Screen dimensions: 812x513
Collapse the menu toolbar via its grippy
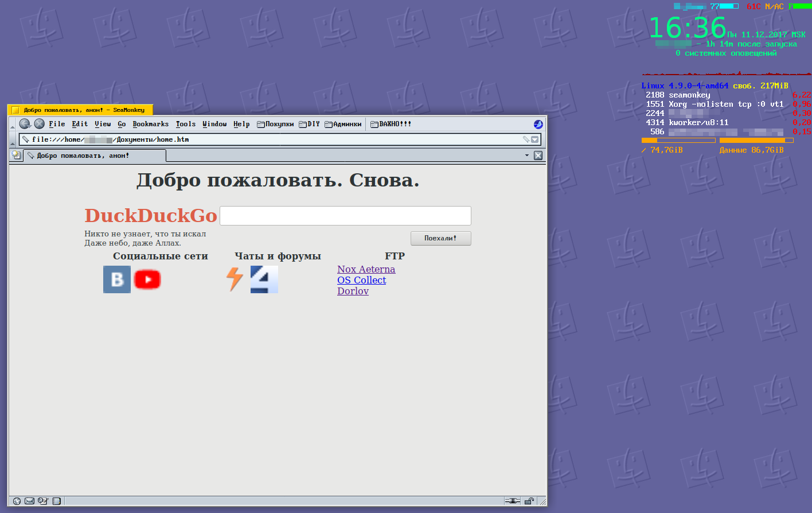click(13, 124)
